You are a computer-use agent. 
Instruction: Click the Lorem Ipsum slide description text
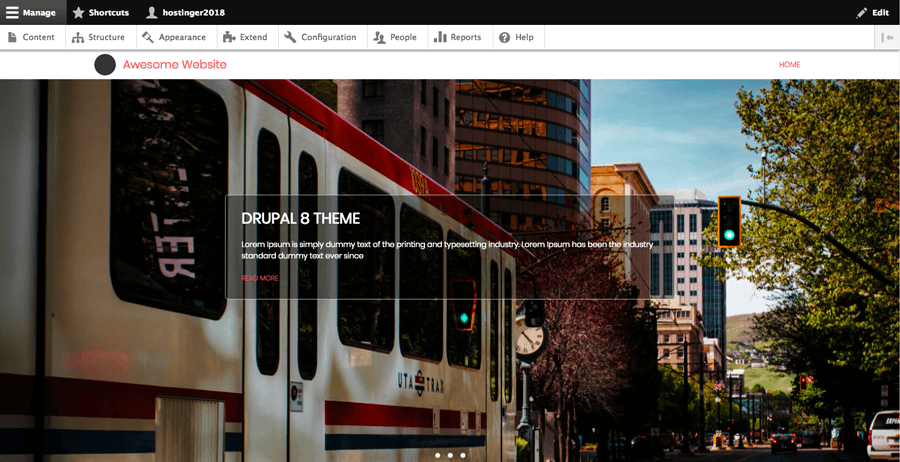click(x=447, y=250)
